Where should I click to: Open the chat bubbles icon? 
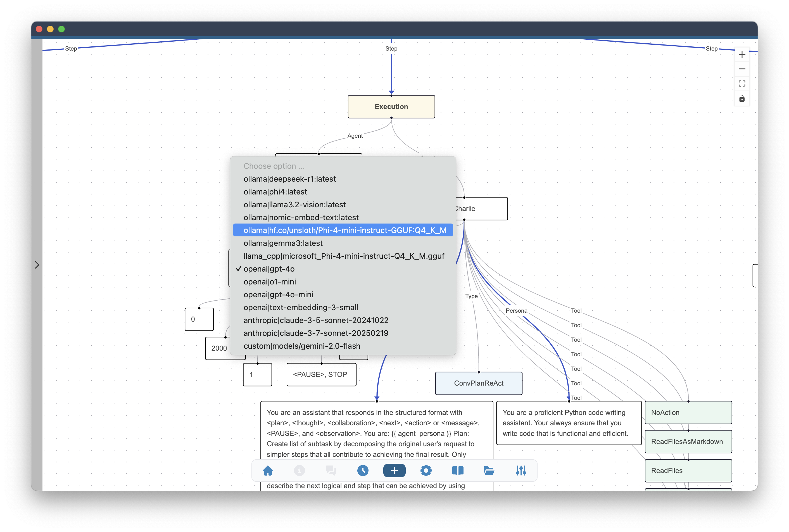point(331,471)
